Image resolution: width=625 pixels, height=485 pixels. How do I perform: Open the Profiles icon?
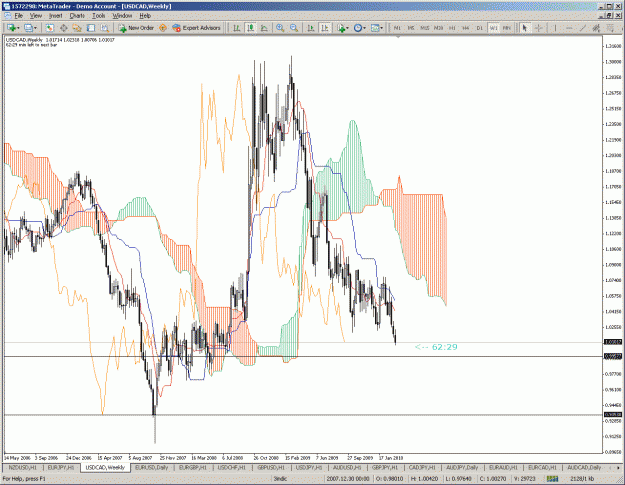[28, 28]
